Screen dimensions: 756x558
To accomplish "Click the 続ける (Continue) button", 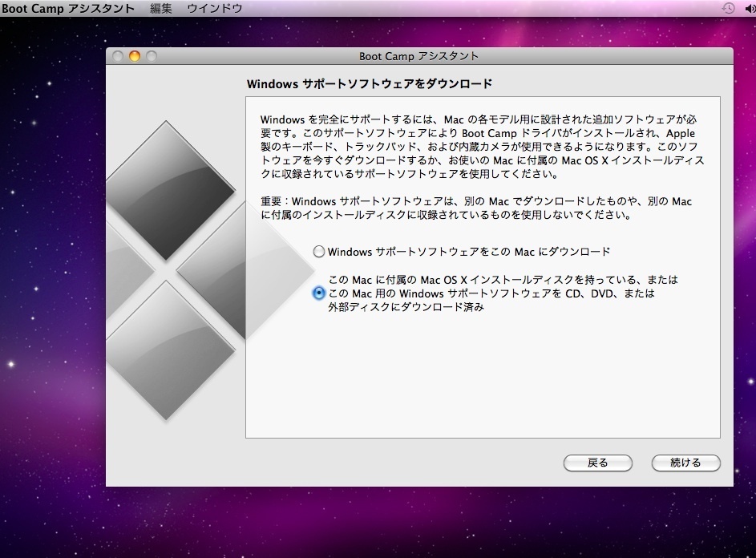I will [685, 463].
